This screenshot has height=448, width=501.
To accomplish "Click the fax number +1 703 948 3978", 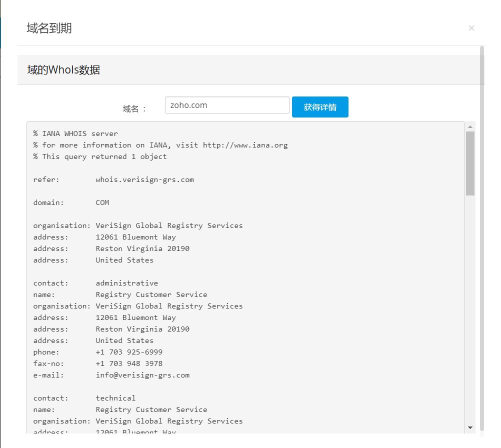I will 129,363.
